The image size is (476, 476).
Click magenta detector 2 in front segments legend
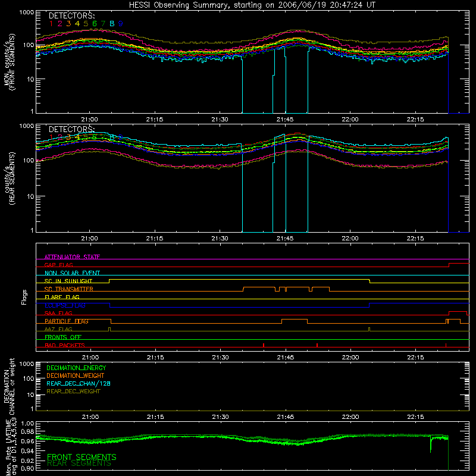pos(60,23)
